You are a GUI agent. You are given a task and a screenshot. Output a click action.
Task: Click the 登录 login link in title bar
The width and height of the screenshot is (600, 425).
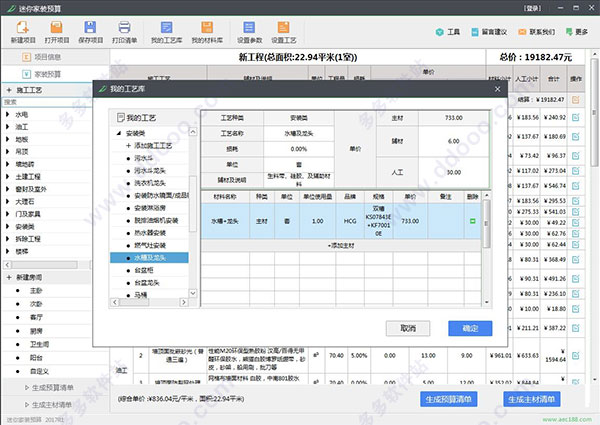(x=532, y=8)
